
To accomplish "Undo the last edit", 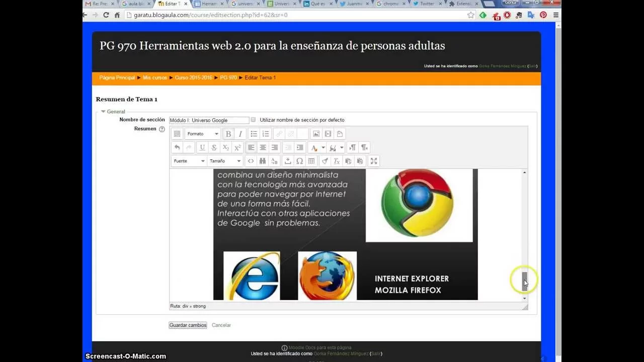I will 177,147.
